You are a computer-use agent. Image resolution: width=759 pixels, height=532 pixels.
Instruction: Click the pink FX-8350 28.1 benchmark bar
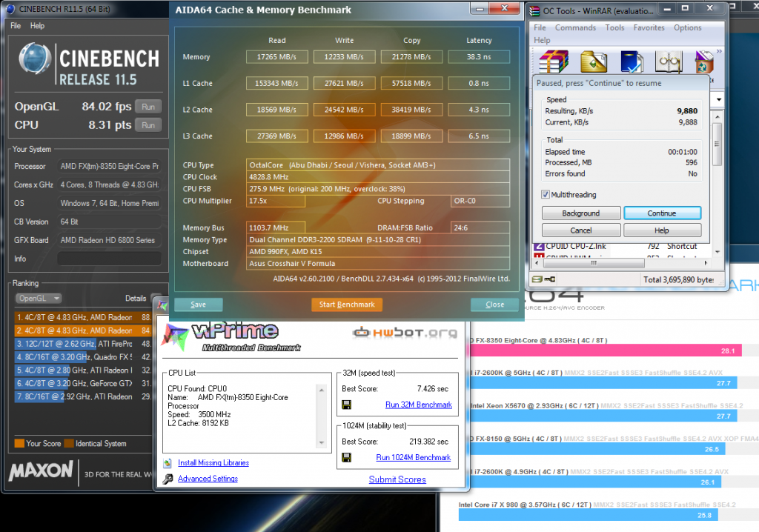click(x=605, y=350)
